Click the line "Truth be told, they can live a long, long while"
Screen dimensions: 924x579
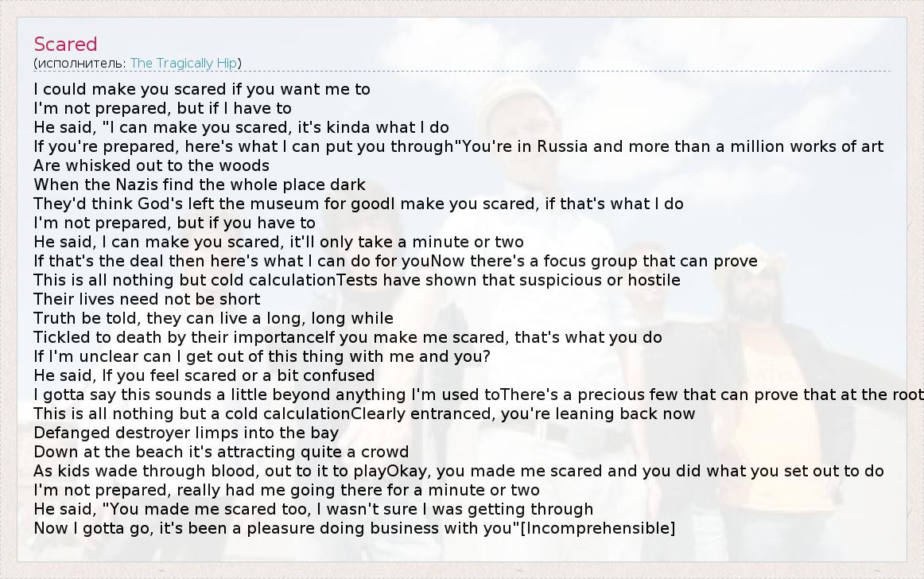213,318
